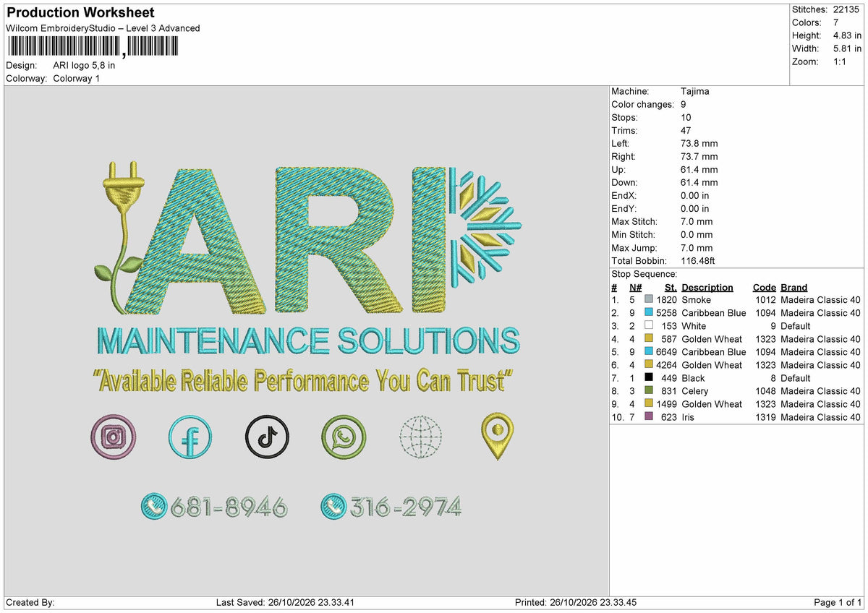Click the Created By label in the footer
This screenshot has width=868, height=613.
point(30,602)
